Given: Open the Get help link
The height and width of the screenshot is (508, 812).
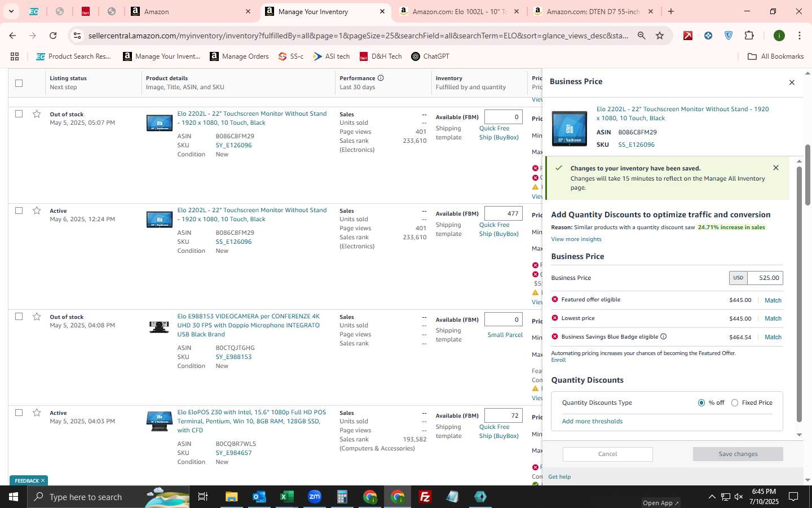Looking at the screenshot, I should (559, 476).
